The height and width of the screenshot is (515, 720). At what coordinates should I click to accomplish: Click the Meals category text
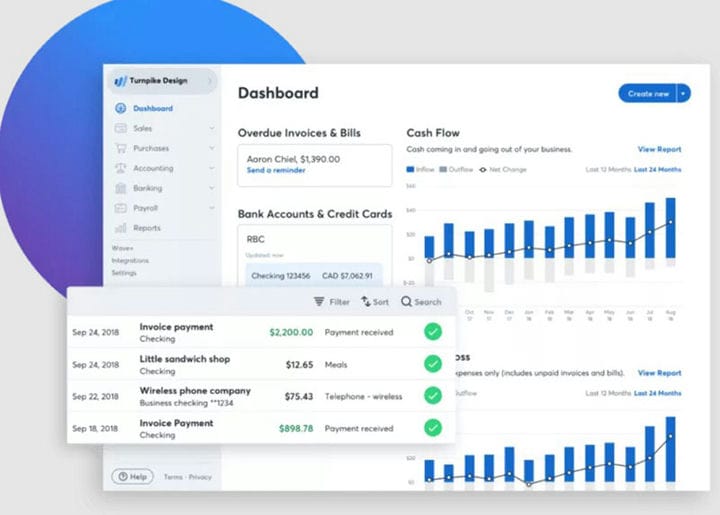[336, 364]
